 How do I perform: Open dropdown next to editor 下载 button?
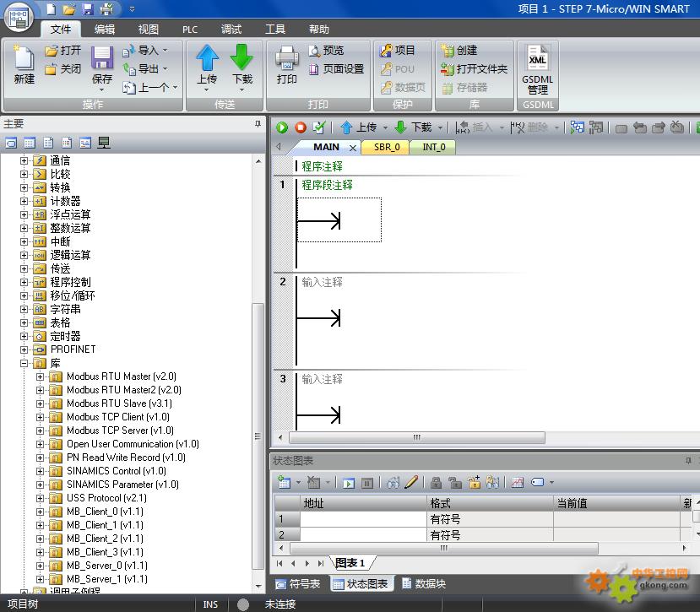[440, 128]
